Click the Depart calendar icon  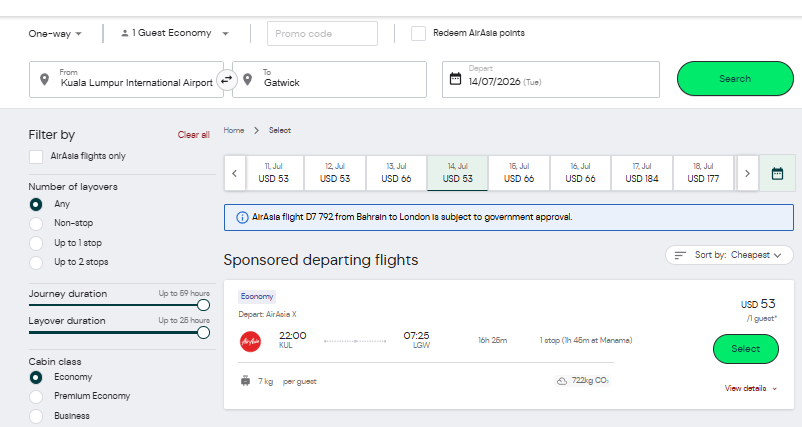[x=455, y=79]
